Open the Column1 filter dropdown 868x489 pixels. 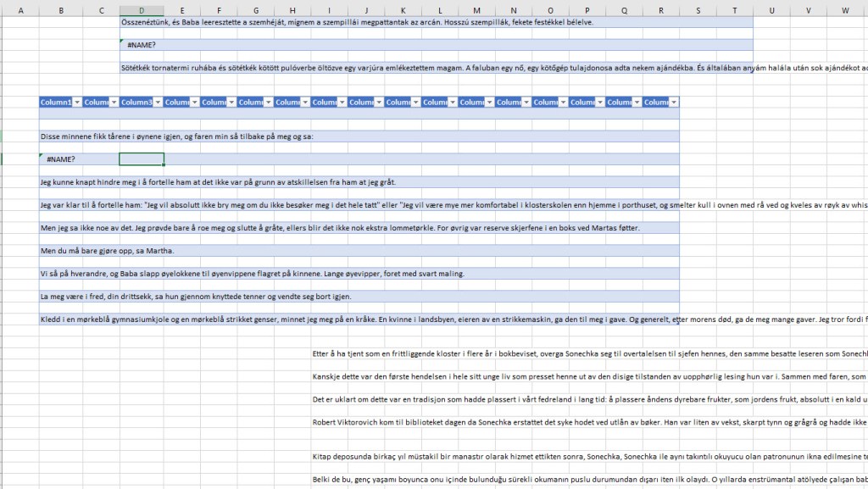[77, 103]
